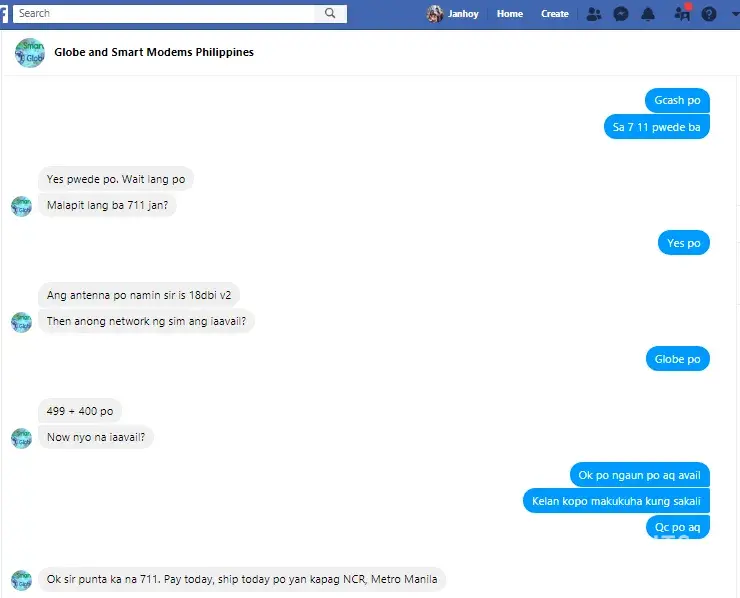
Task: Click the page avatar beside the conversation title
Action: pyautogui.click(x=30, y=52)
